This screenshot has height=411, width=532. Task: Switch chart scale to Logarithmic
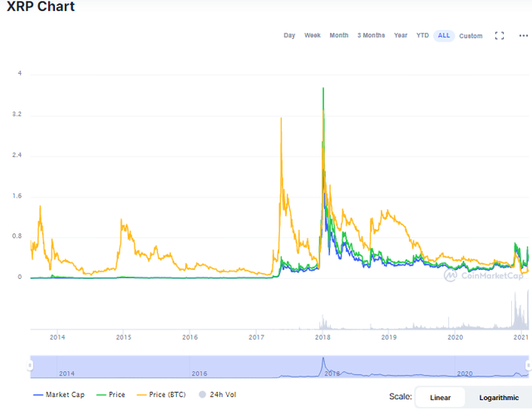(499, 398)
